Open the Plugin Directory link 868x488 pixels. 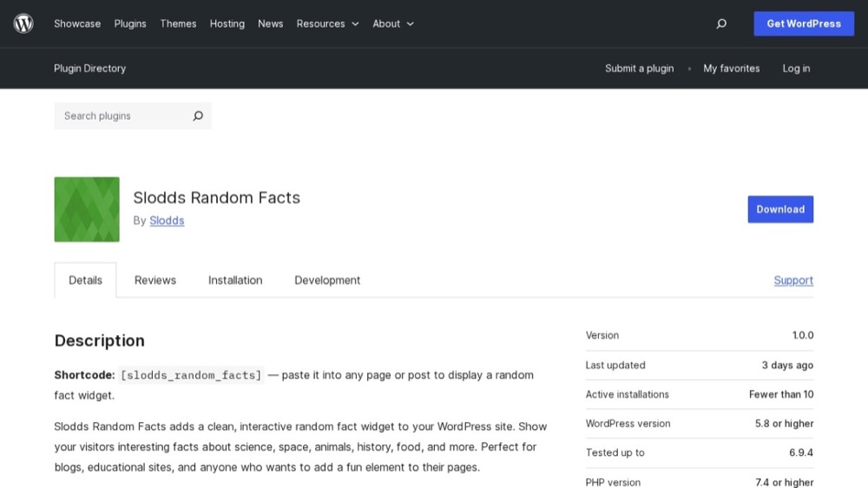pos(89,68)
